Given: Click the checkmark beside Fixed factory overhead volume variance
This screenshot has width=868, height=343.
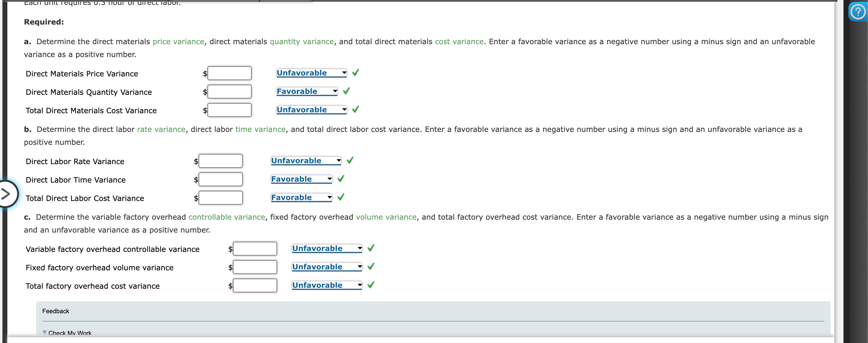Looking at the screenshot, I should tap(371, 266).
